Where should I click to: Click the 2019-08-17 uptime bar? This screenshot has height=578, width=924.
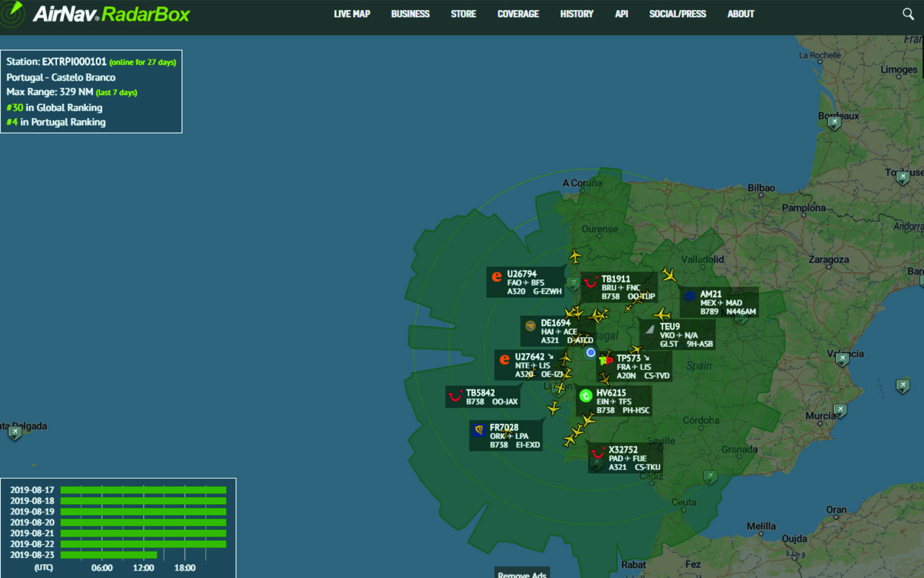coord(143,490)
